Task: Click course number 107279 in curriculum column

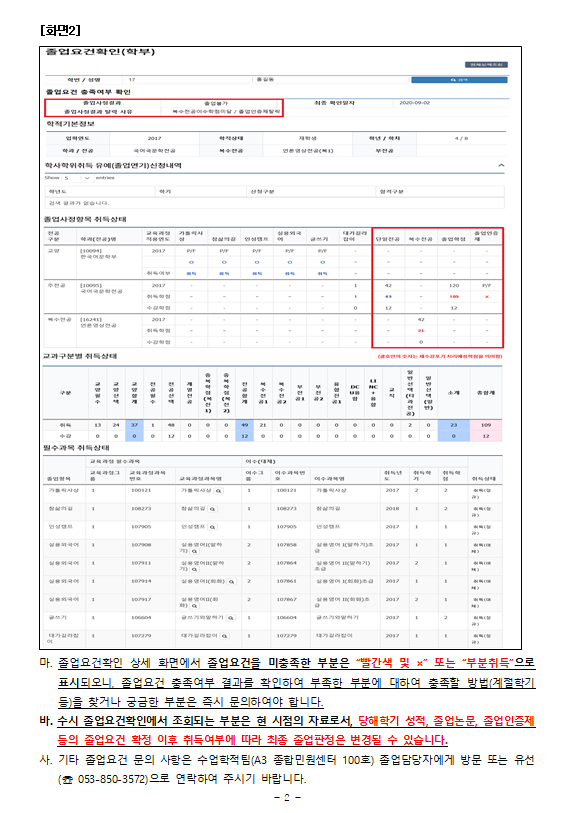Action: 141,636
